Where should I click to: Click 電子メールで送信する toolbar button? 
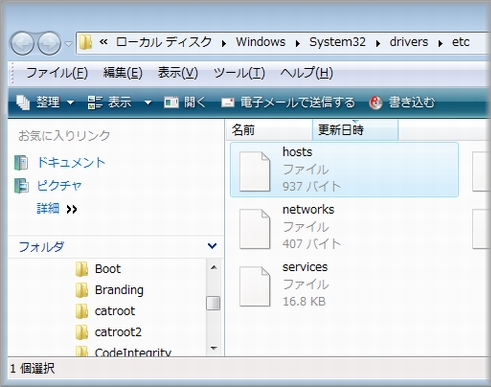click(288, 102)
